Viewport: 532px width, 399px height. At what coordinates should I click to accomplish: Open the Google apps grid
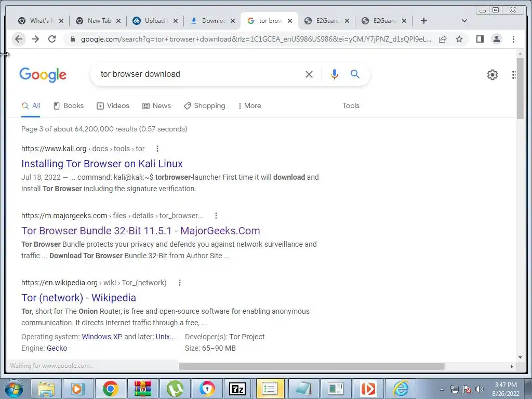click(514, 75)
